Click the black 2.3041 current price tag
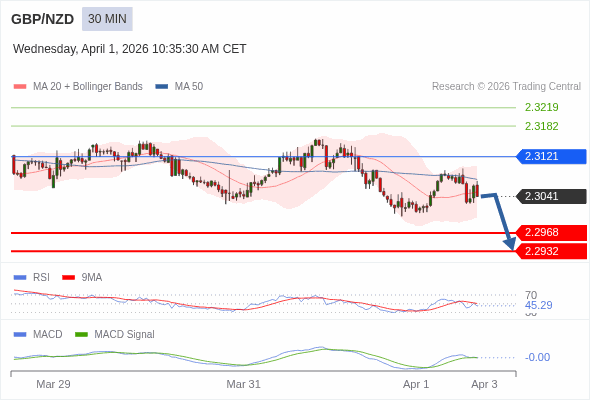 (551, 196)
